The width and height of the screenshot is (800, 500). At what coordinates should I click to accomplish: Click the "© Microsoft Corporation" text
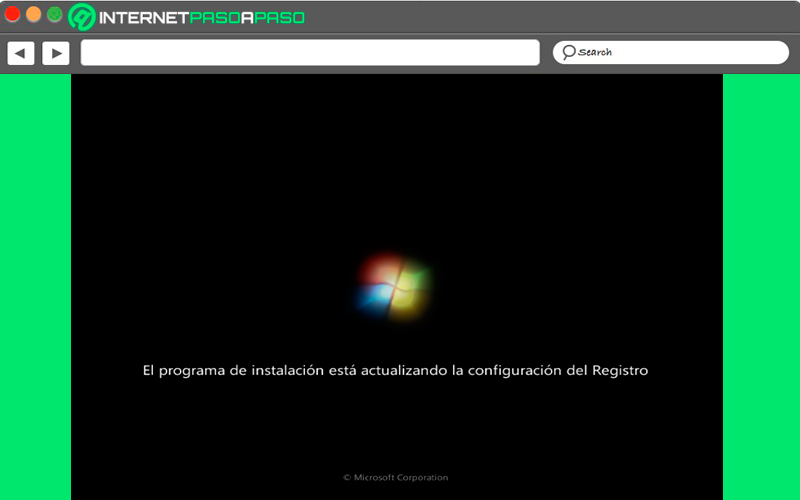coord(395,478)
